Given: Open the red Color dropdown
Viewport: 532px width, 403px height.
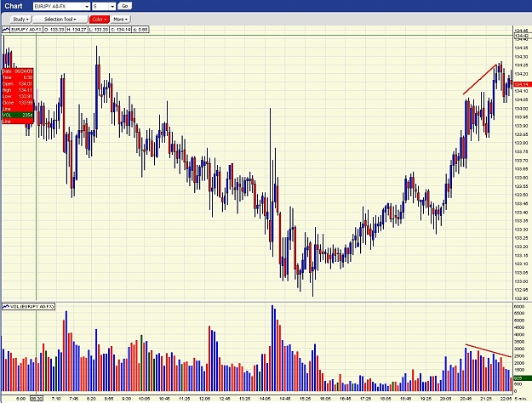Looking at the screenshot, I should [99, 20].
